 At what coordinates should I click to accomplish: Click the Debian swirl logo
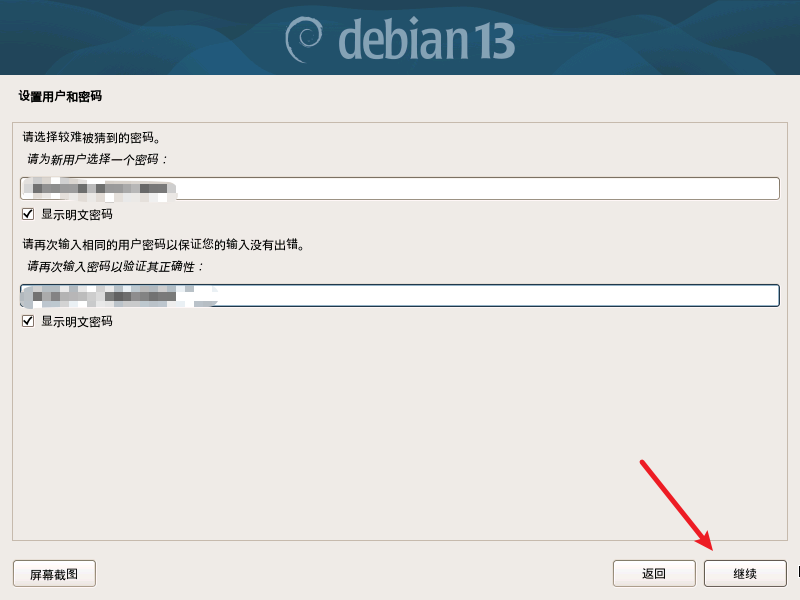(x=304, y=39)
